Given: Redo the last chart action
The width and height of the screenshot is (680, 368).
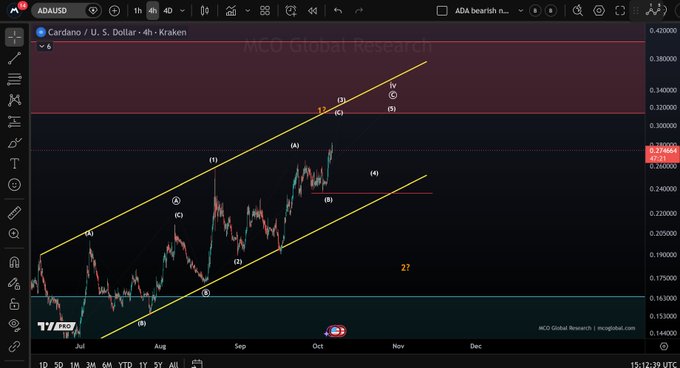Looking at the screenshot, I should [359, 11].
